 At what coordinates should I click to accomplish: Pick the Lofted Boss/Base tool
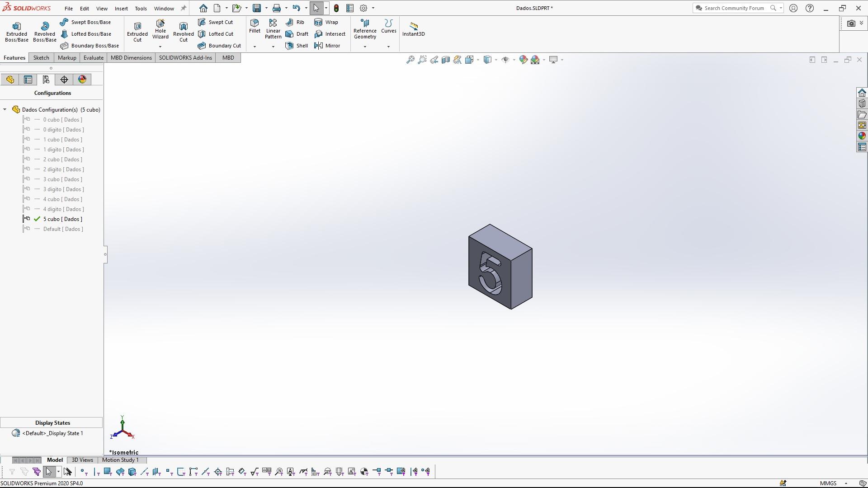point(86,34)
